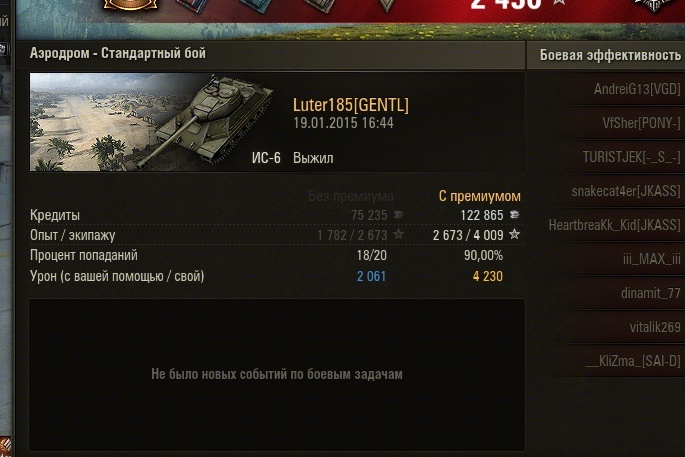Click the triangular rank medal in the header
Image resolution: width=685 pixels, height=457 pixels.
[386, 4]
